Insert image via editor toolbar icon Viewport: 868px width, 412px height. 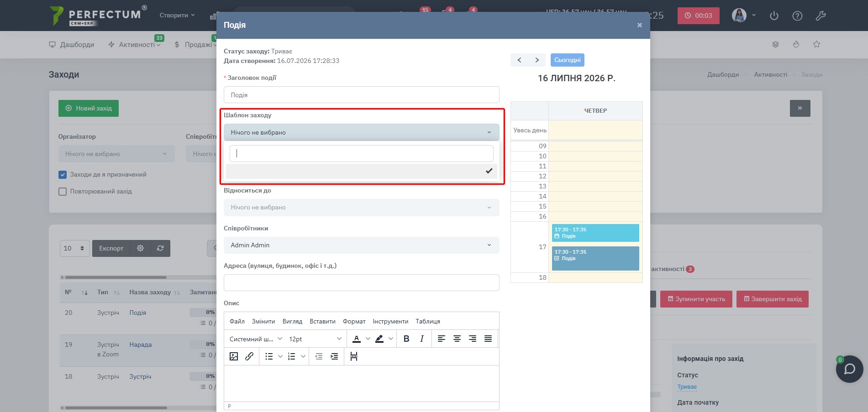(x=234, y=356)
